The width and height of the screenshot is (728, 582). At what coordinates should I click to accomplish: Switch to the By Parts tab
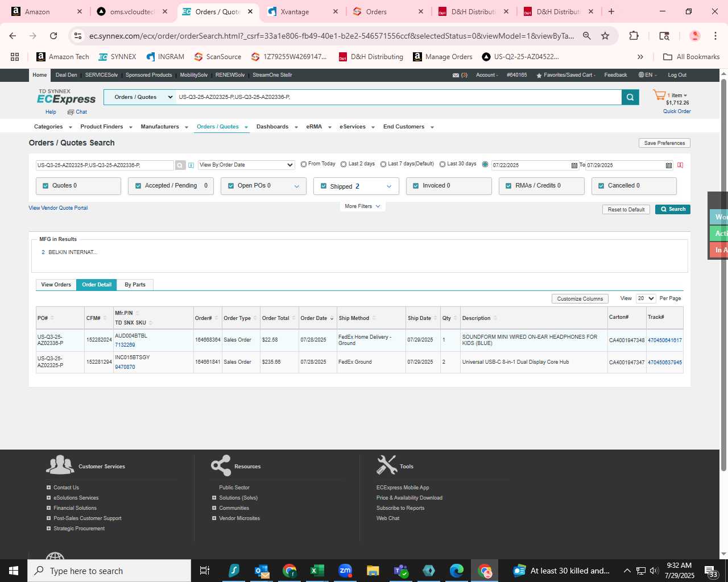pyautogui.click(x=135, y=285)
